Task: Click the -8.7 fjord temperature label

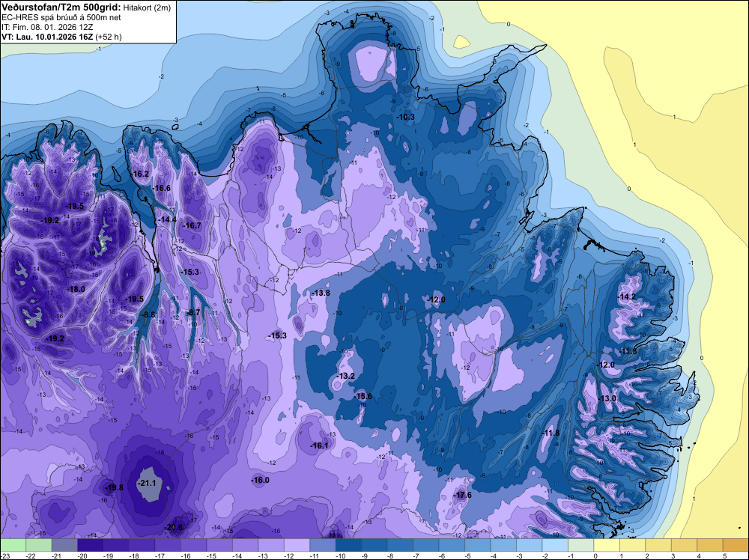Action: (194, 312)
